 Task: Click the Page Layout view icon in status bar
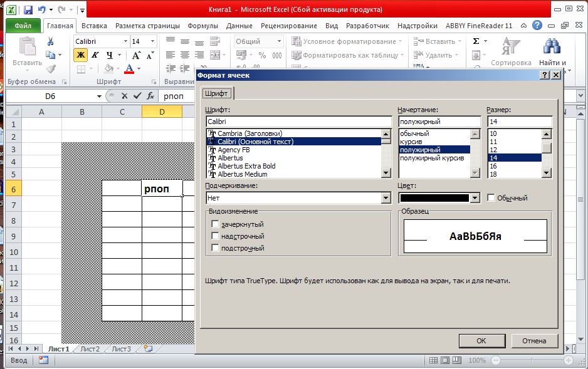[444, 360]
